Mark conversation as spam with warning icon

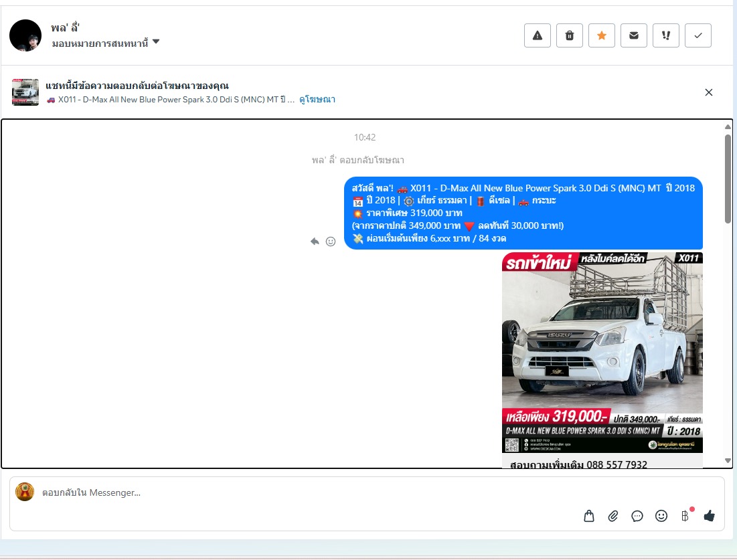point(537,35)
